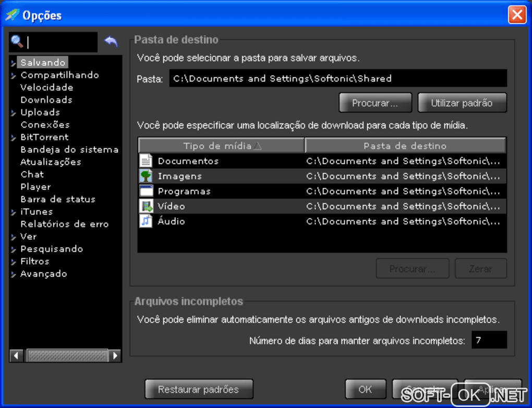Expand the Salvando tree node
This screenshot has height=408, width=532.
(13, 63)
